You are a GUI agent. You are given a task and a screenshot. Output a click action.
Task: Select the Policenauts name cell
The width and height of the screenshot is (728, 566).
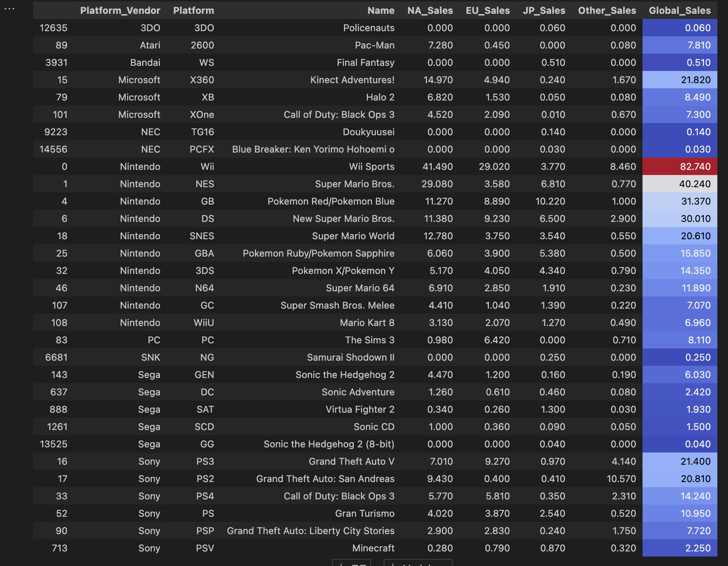pos(369,28)
